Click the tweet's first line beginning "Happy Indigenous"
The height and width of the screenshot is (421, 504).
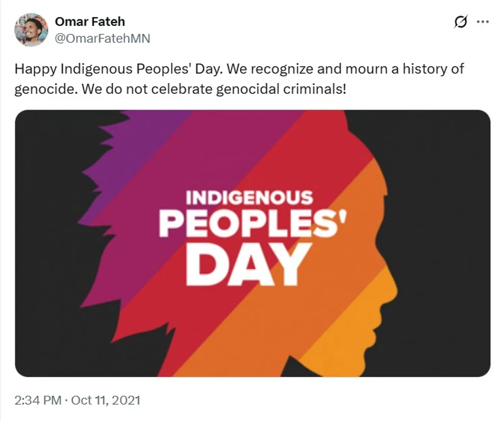click(239, 69)
